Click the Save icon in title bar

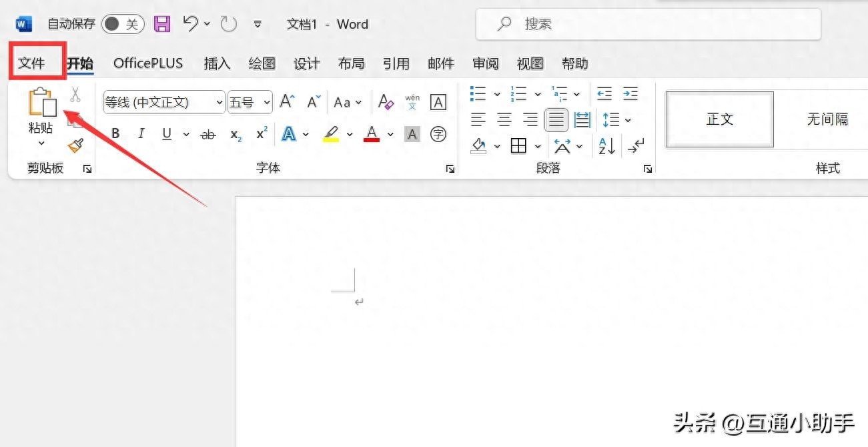(x=162, y=25)
